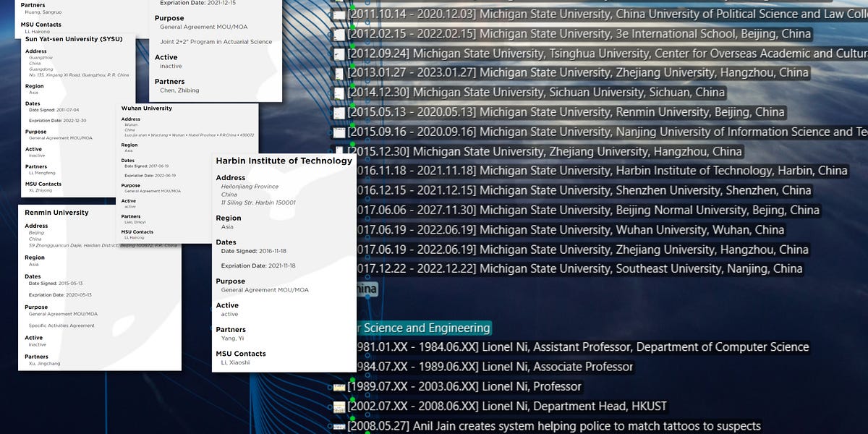
Task: Click the document icon beside the 2015.09.16 Nanjing University row
Action: coord(339,132)
